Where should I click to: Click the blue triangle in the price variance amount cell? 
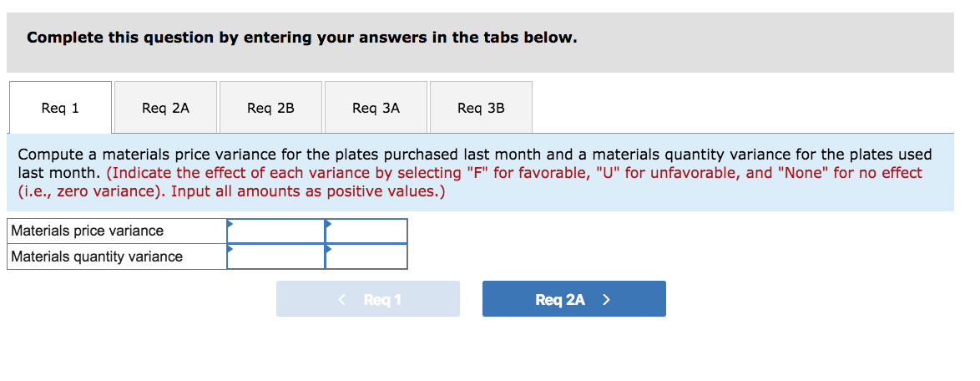[x=230, y=223]
